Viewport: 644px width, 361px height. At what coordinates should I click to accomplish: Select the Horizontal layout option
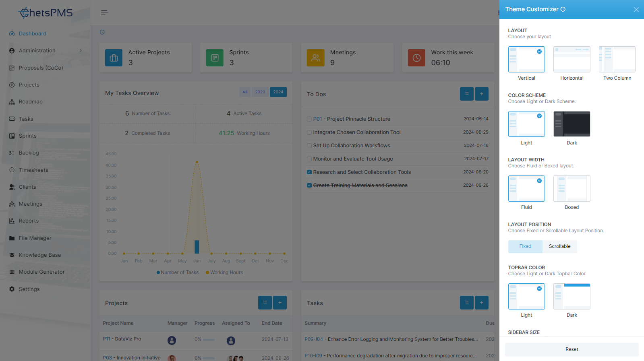pos(572,60)
